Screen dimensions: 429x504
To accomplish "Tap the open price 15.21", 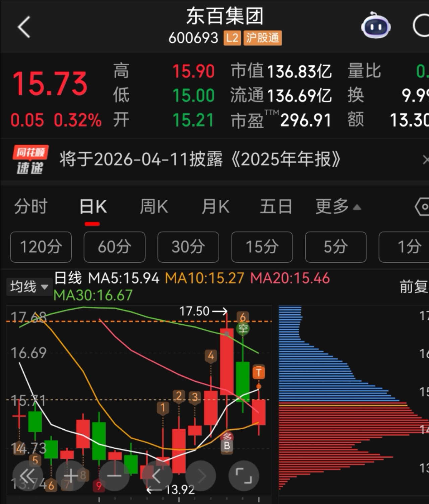I will 193,120.
